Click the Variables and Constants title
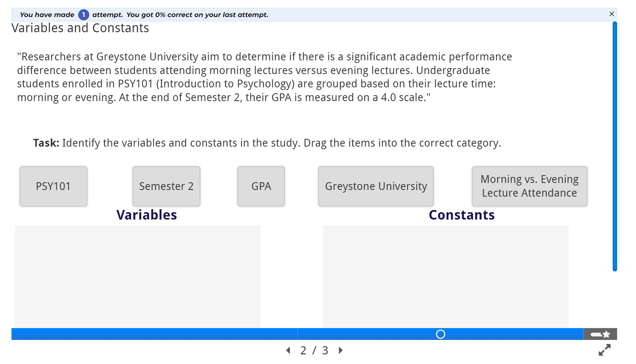636x364 pixels. tap(80, 28)
